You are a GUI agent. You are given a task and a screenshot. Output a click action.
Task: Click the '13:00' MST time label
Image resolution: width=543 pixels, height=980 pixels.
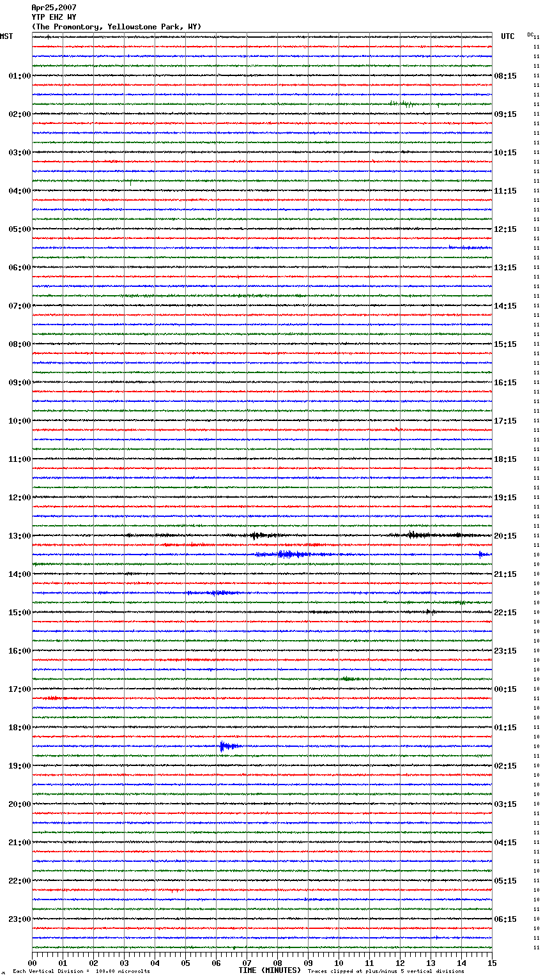tap(19, 536)
